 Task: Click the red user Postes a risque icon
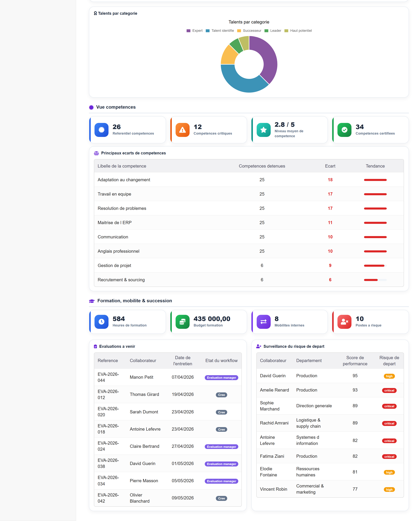tap(344, 322)
